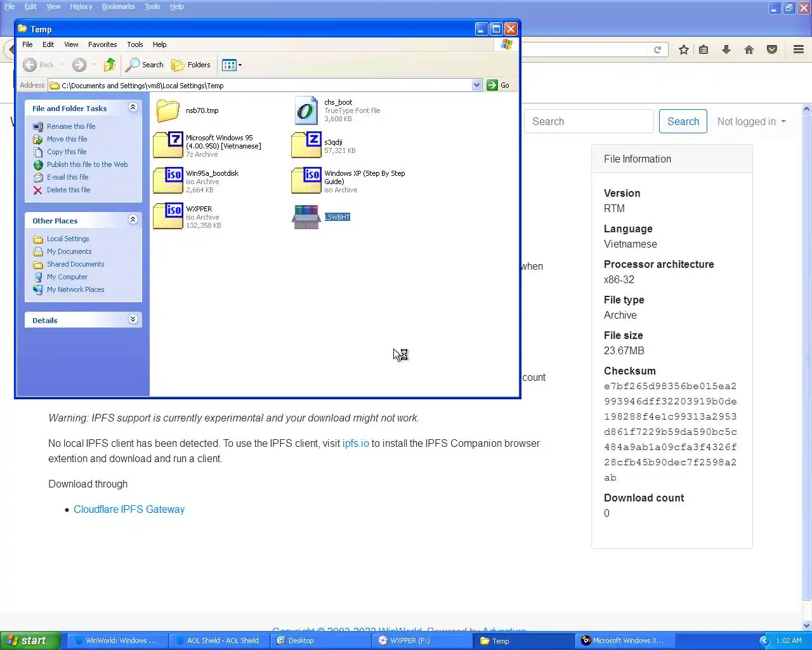Toggle the Folders pane button
Screen dimensions: 812x650
pyautogui.click(x=191, y=65)
